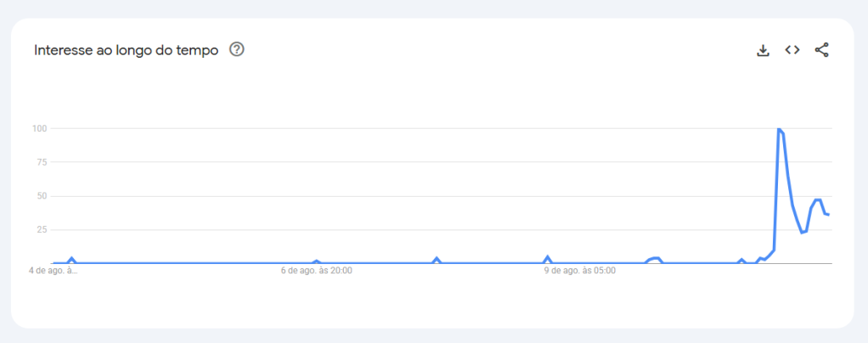
Task: Click the tiny bump above '6 de ago.' label
Action: (x=316, y=261)
